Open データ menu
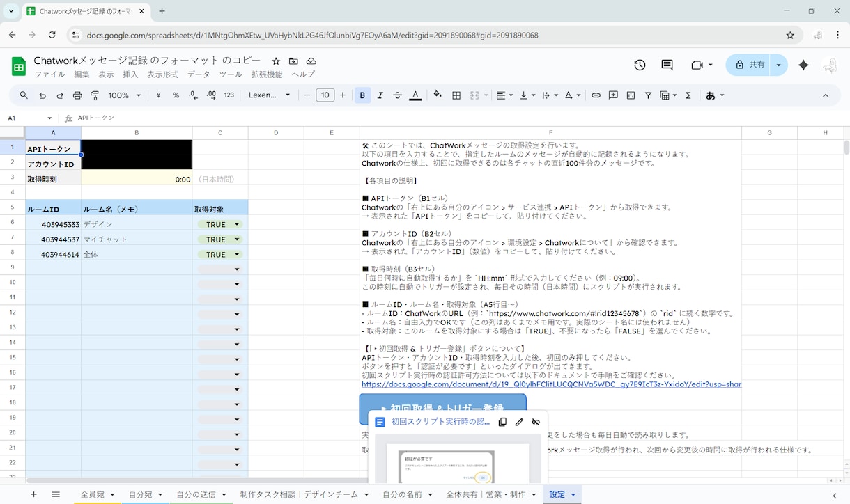This screenshot has width=850, height=504. pyautogui.click(x=199, y=74)
